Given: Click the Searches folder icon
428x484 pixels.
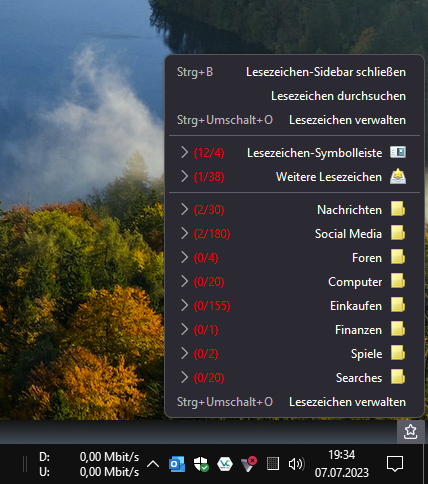Looking at the screenshot, I should tap(398, 377).
